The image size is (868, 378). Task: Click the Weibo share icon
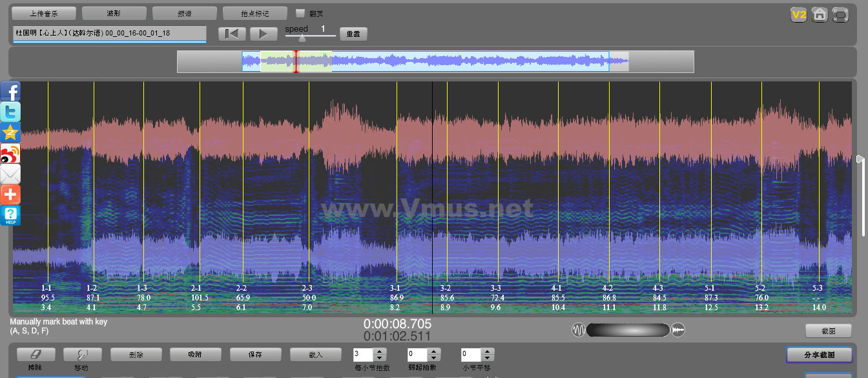coord(11,153)
